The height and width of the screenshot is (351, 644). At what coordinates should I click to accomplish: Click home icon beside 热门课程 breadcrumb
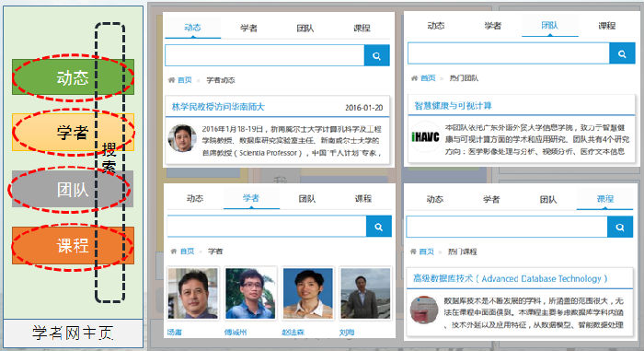(413, 252)
